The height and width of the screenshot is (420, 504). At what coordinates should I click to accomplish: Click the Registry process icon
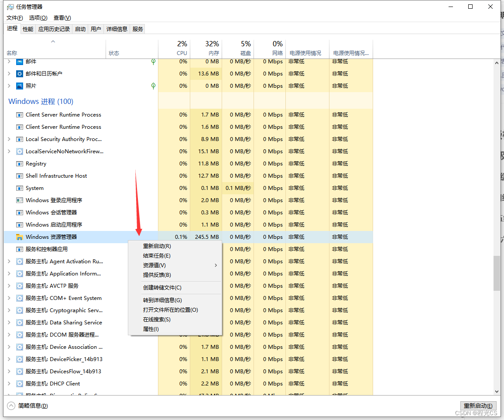[20, 164]
